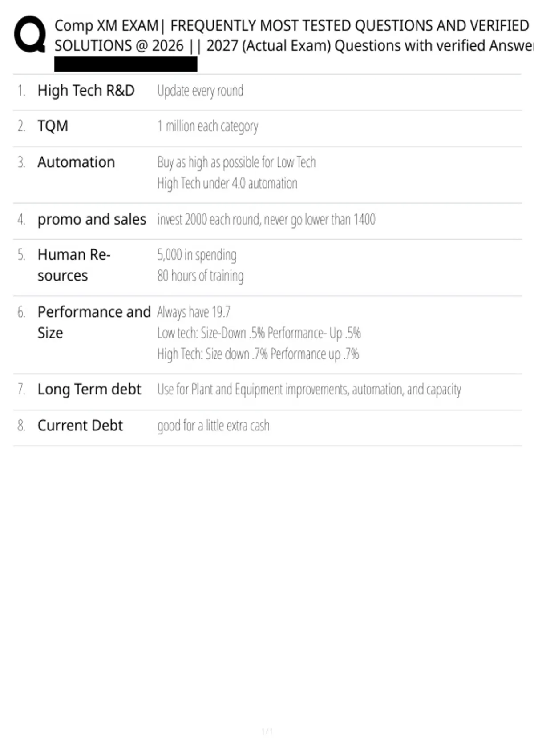Select the Performance and Size term
534x756 pixels.
[x=94, y=322]
